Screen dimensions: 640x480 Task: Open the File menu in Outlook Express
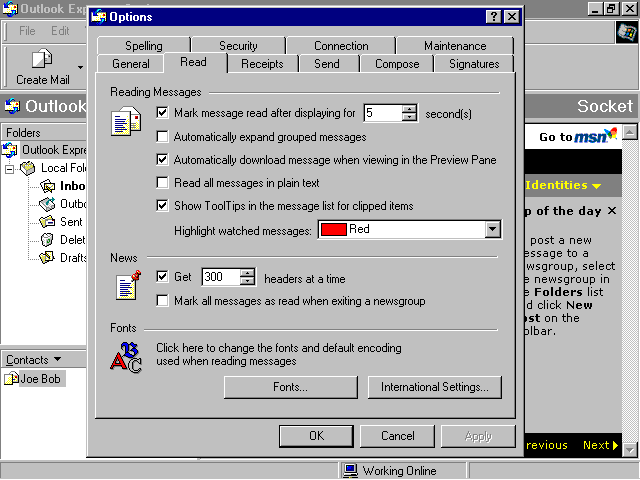coord(27,31)
